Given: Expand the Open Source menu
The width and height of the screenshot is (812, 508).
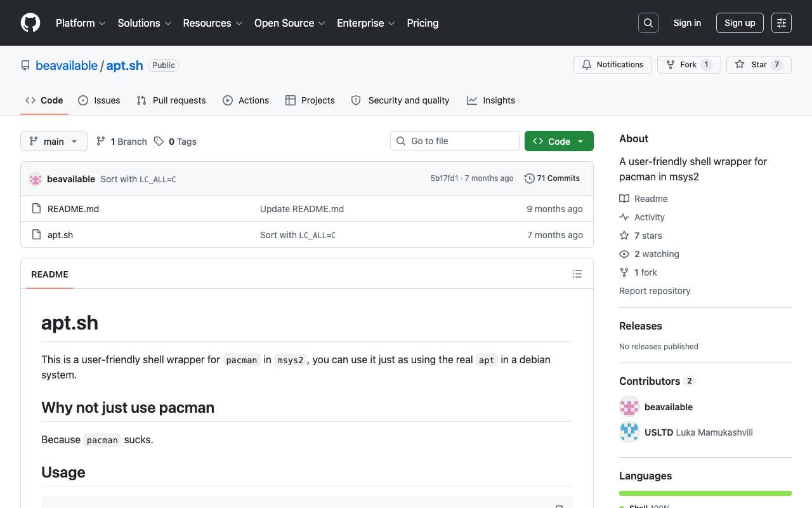Looking at the screenshot, I should [290, 23].
